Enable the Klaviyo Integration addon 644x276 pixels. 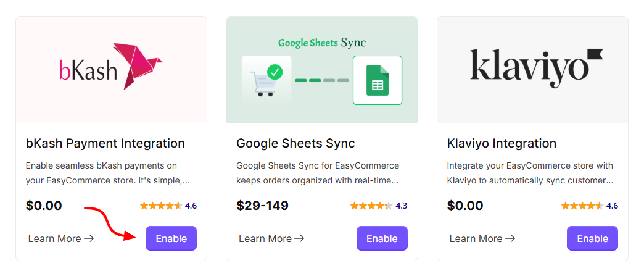(593, 238)
